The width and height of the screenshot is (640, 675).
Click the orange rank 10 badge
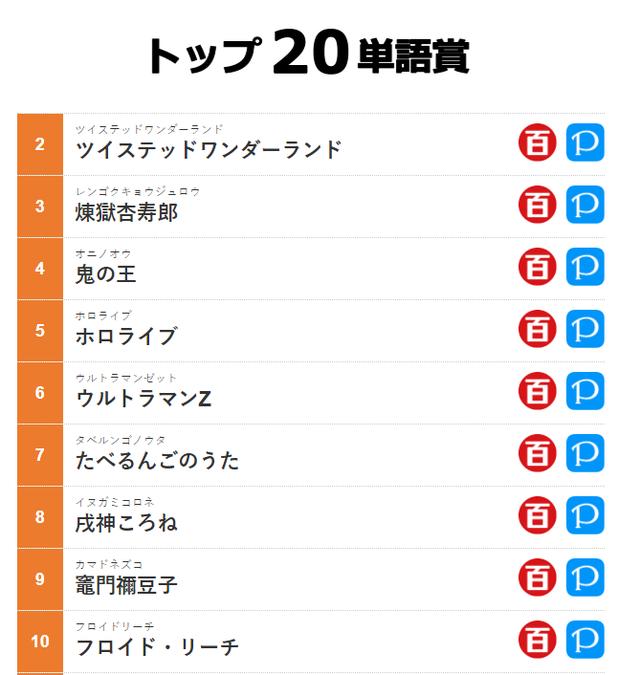pos(40,641)
